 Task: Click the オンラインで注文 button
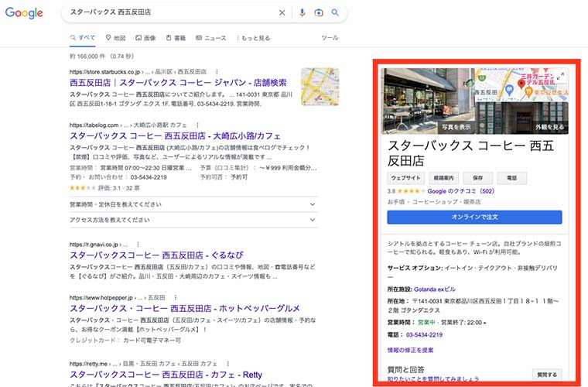pos(474,217)
